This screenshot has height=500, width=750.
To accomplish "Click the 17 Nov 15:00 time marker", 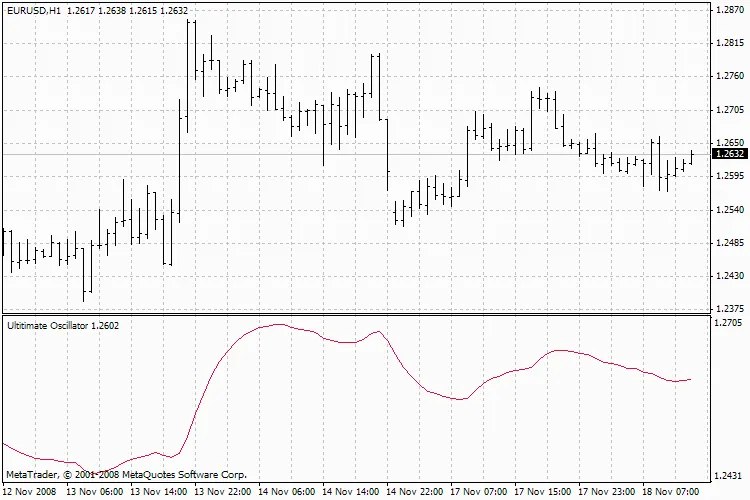I will pyautogui.click(x=545, y=492).
